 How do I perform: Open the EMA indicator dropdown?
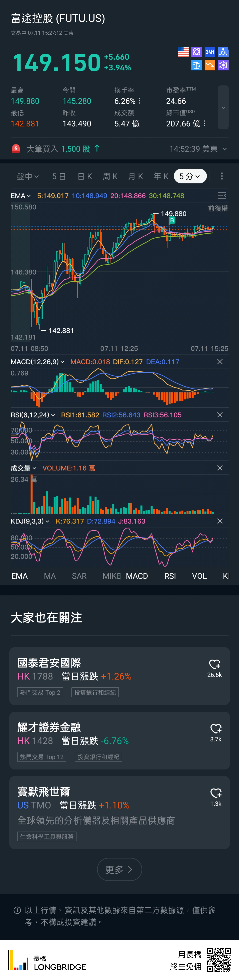click(x=21, y=196)
